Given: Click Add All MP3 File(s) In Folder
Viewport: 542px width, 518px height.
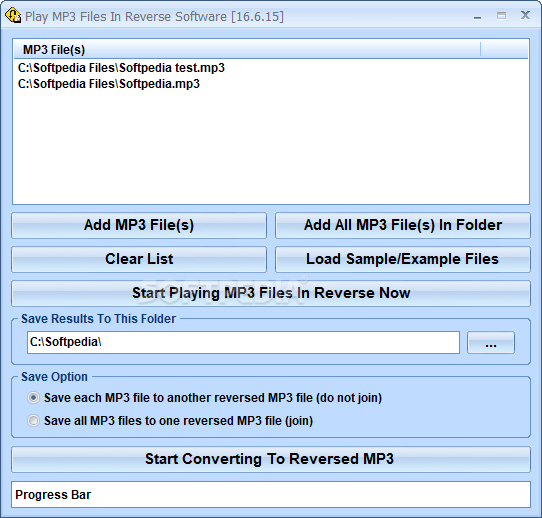Looking at the screenshot, I should point(403,225).
